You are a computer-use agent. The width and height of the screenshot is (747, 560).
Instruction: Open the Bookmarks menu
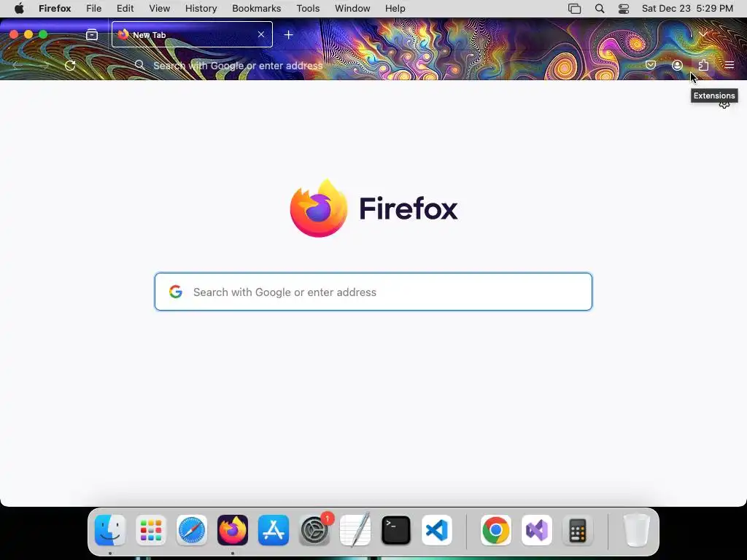[256, 9]
